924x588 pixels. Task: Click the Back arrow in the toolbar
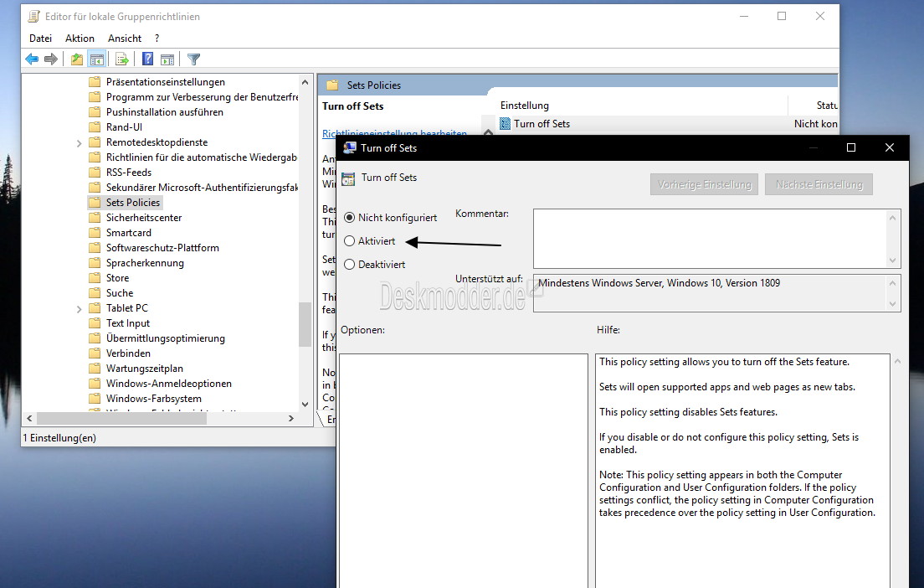pyautogui.click(x=32, y=59)
